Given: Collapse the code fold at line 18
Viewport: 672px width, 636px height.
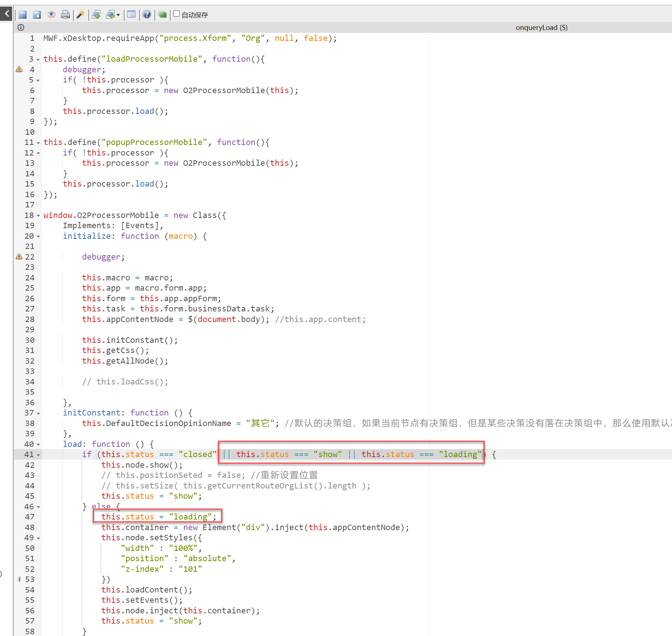Looking at the screenshot, I should (38, 216).
